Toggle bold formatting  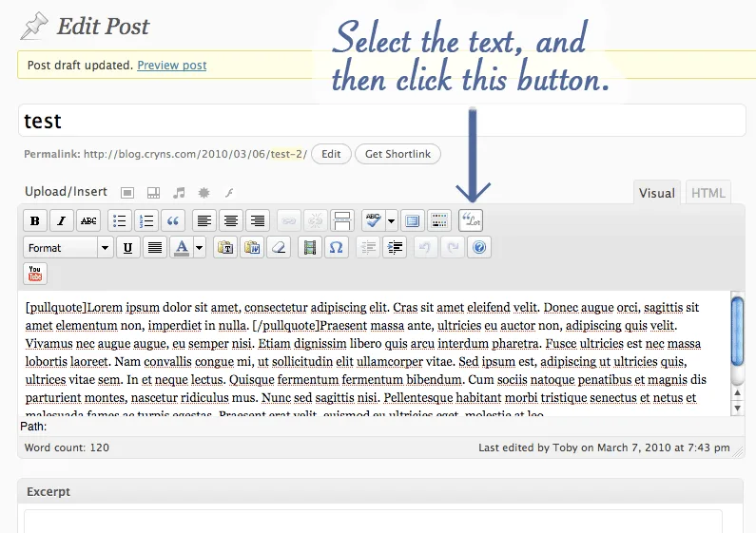(35, 220)
